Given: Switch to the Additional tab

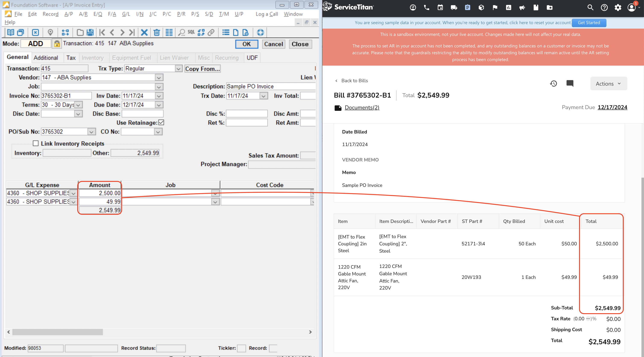Looking at the screenshot, I should (46, 58).
